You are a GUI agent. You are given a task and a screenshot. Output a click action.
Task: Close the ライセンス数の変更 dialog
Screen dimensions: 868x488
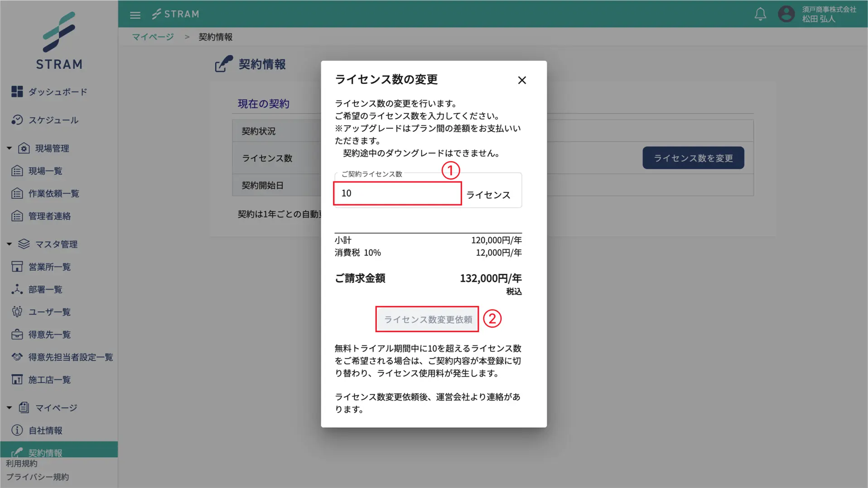coord(521,80)
